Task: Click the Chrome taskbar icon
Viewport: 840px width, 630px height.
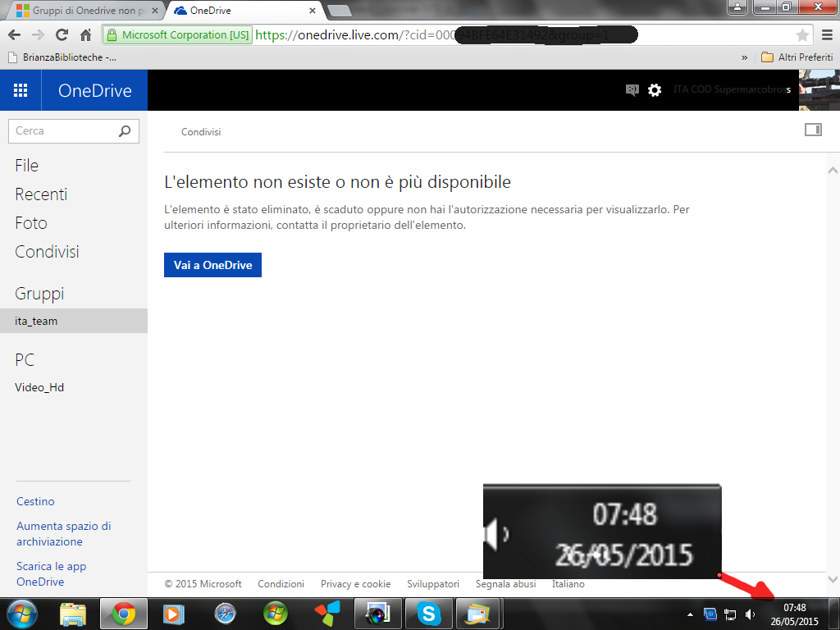Action: [x=123, y=614]
